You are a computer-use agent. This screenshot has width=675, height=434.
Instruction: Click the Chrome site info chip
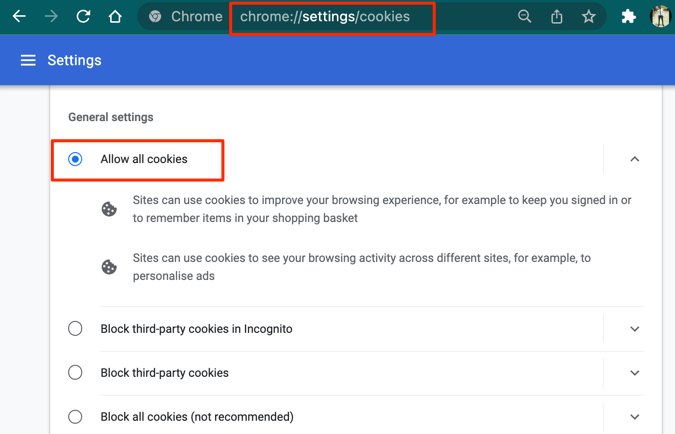(x=186, y=16)
